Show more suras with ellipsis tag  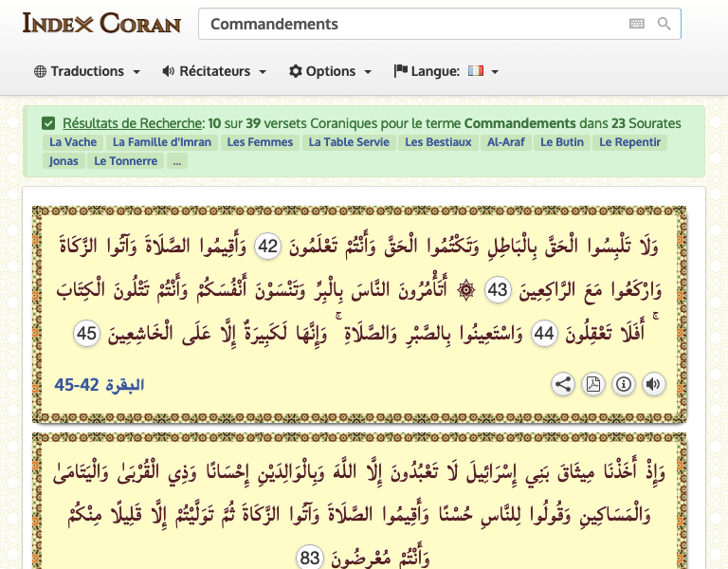(x=177, y=161)
